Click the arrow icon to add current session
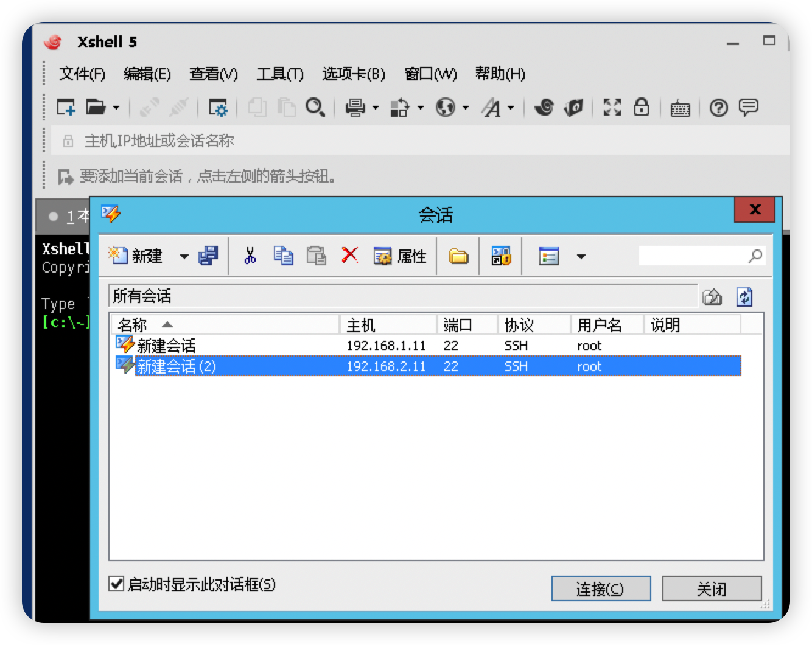The image size is (812, 645). coord(66,177)
